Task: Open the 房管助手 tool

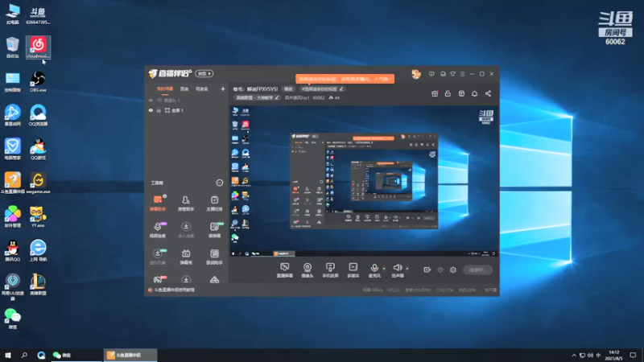Action: (186, 203)
